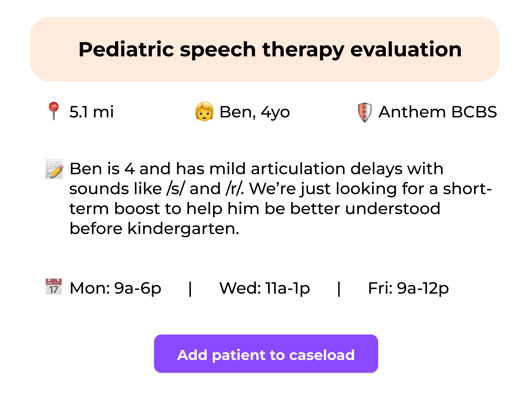Click the divider between Wed and Fri

click(339, 289)
